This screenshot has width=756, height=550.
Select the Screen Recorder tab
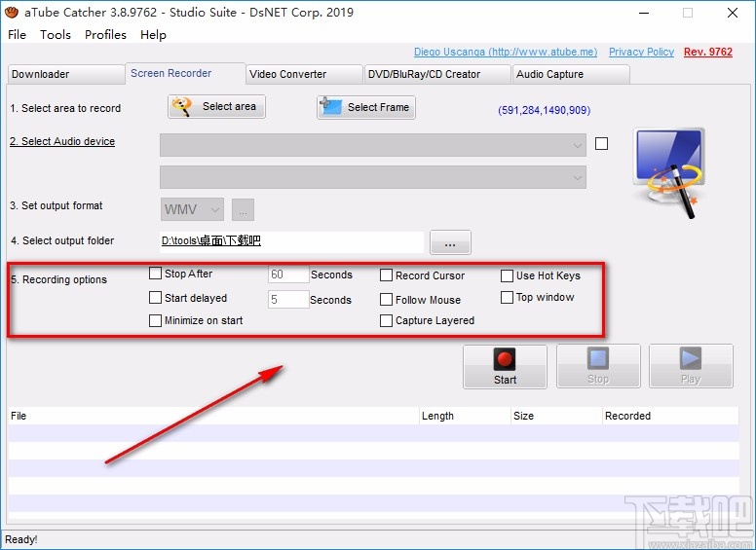click(185, 73)
